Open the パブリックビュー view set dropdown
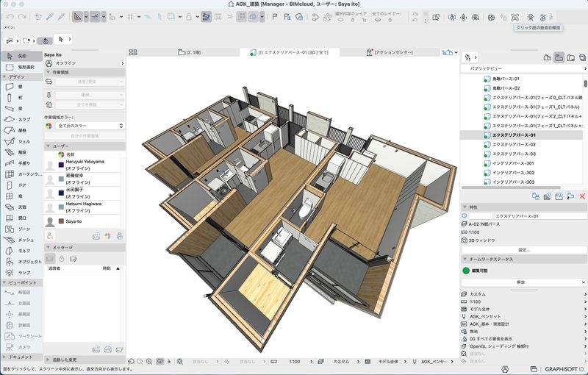The width and height of the screenshot is (588, 375). coord(523,68)
